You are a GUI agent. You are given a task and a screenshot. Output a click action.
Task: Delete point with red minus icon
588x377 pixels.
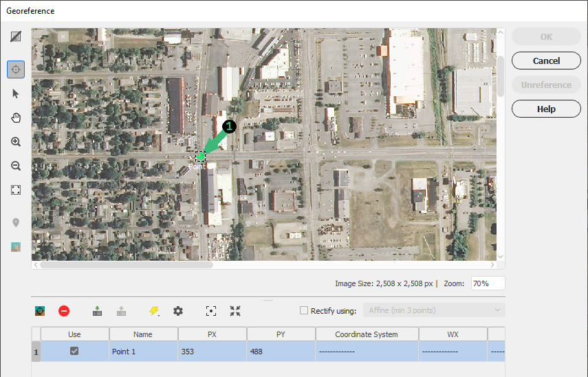(64, 311)
